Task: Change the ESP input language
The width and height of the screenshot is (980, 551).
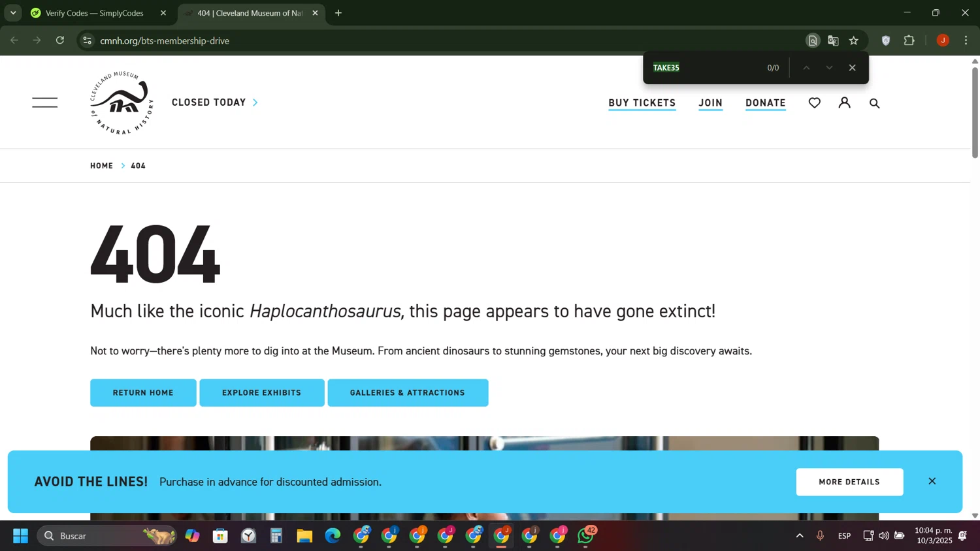Action: (844, 536)
